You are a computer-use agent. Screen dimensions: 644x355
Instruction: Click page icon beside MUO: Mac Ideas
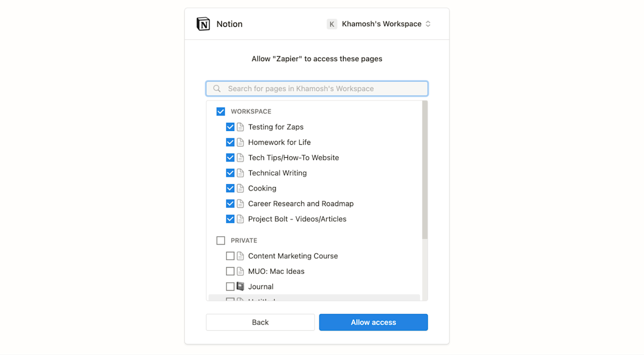click(x=240, y=271)
